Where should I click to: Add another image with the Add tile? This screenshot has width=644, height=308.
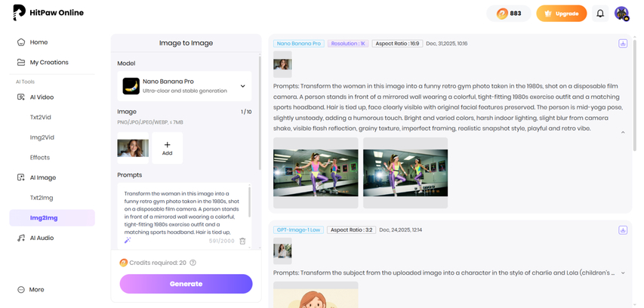(167, 148)
